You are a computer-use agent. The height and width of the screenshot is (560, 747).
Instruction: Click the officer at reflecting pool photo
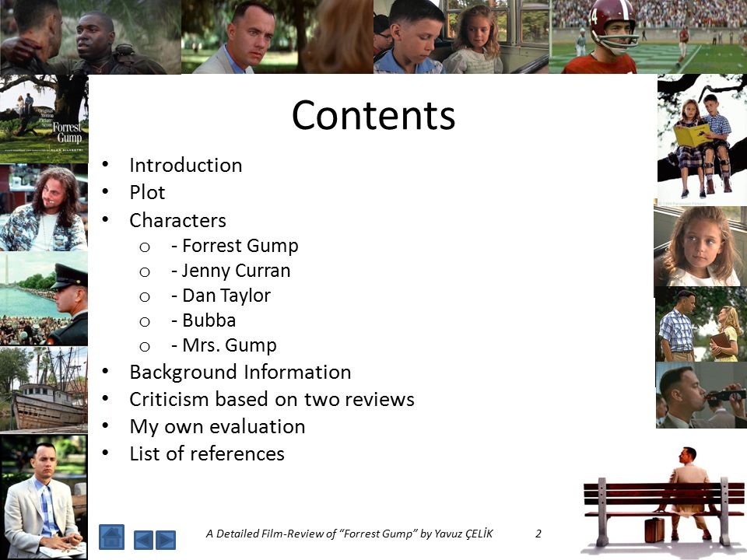tap(44, 299)
